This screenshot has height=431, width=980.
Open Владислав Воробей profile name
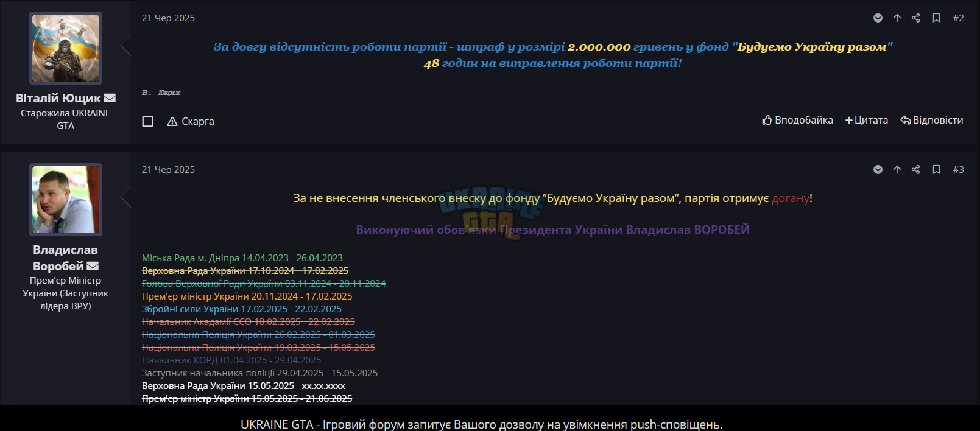point(65,258)
